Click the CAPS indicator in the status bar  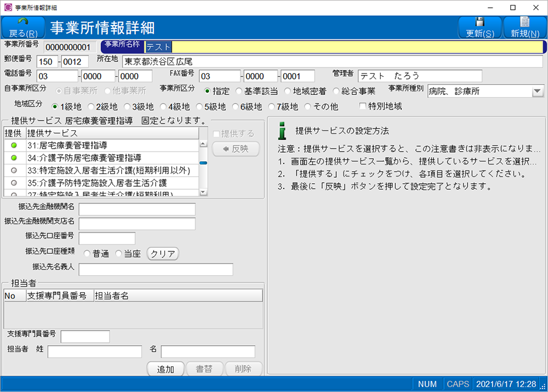click(x=457, y=383)
